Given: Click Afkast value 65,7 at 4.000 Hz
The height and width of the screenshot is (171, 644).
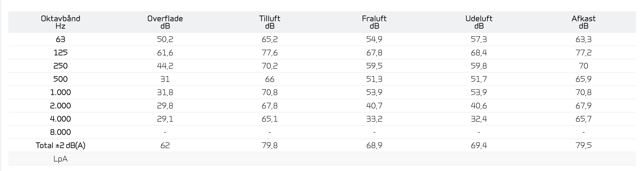Looking at the screenshot, I should click(584, 119).
